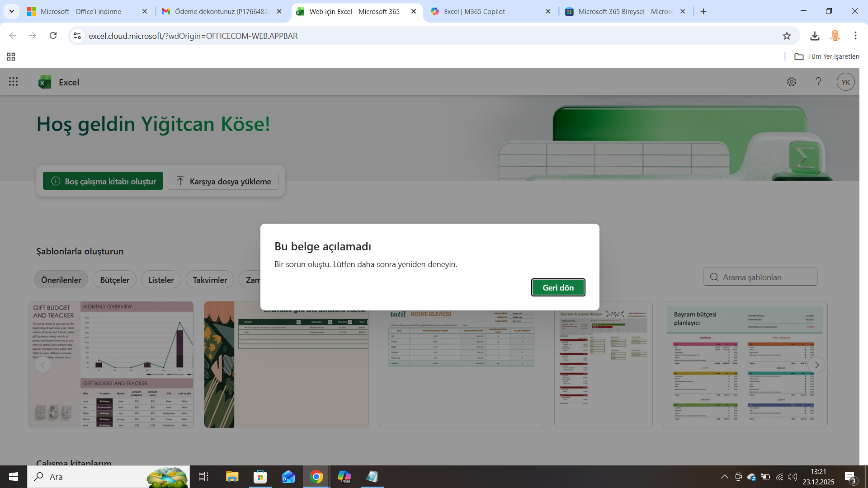The image size is (868, 488).
Task: Open the Microsoft 365 app launcher grid
Action: [x=13, y=82]
